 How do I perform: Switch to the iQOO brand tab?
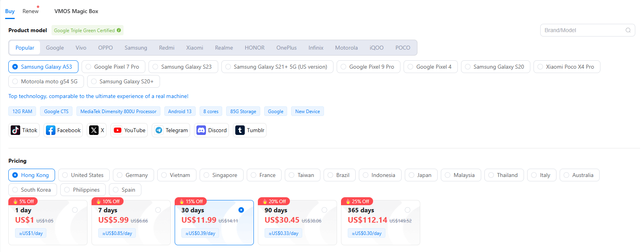[x=377, y=48]
